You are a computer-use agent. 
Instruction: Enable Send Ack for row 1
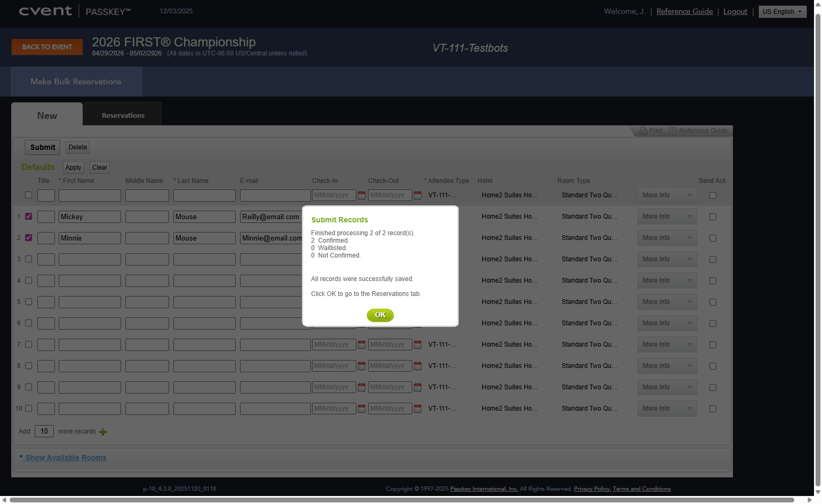tap(713, 217)
